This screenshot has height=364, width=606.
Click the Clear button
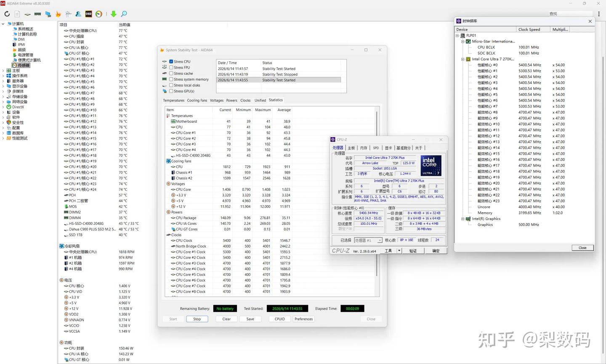pyautogui.click(x=226, y=319)
